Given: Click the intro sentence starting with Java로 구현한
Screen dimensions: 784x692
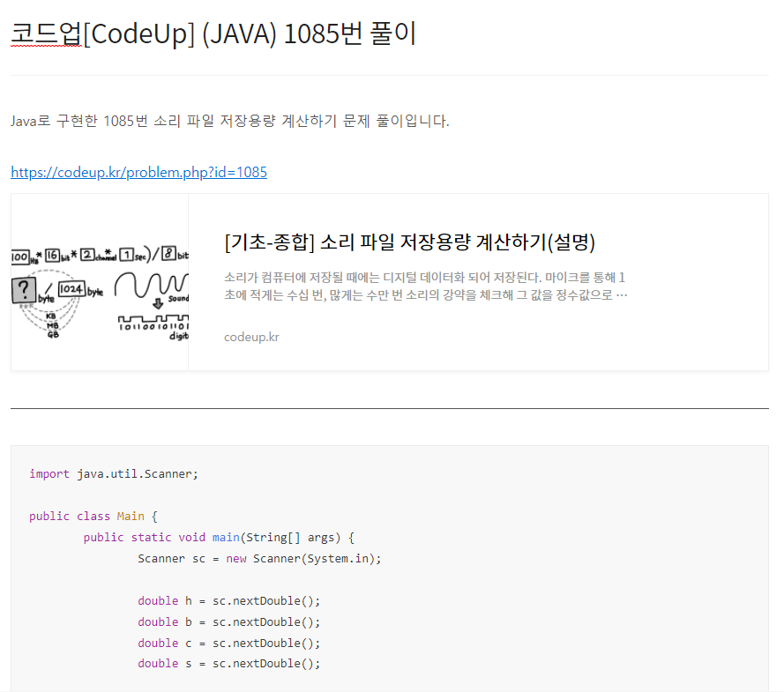Looking at the screenshot, I should (x=230, y=121).
